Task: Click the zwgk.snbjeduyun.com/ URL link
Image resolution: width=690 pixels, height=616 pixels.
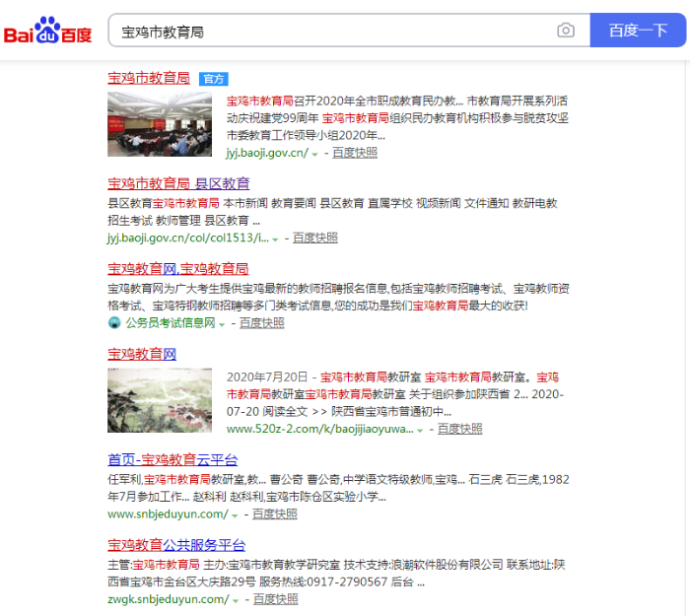Action: click(x=169, y=599)
